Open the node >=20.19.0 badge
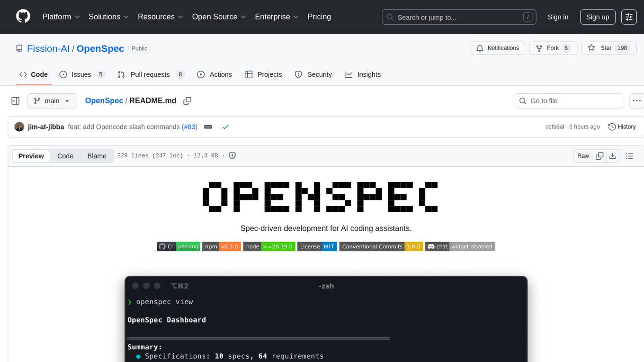Viewport: 644px width, 362px height. click(x=269, y=246)
